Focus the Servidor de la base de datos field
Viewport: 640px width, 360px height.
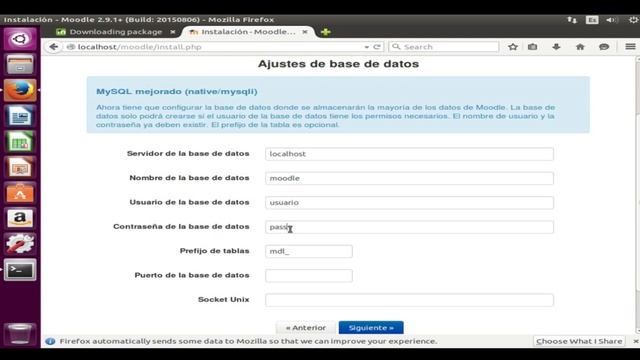[x=409, y=154]
